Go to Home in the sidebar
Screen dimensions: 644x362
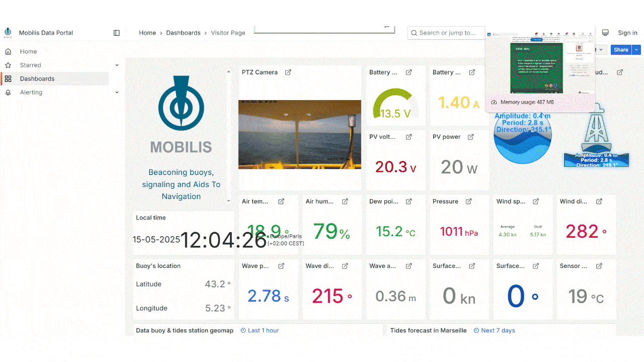point(28,52)
